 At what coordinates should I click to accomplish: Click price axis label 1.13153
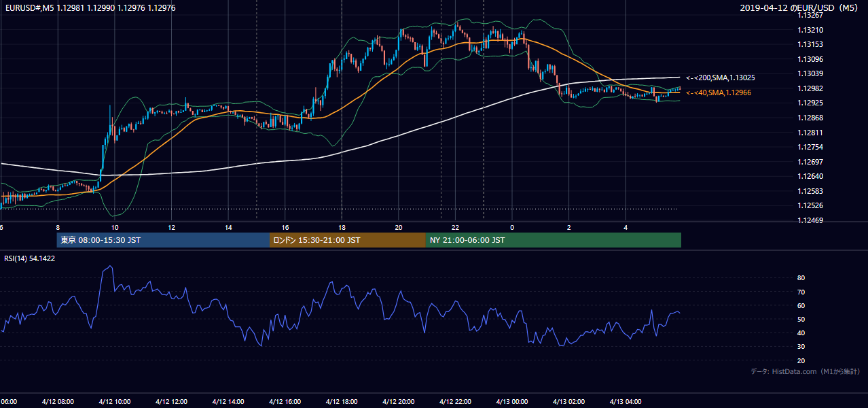[811, 44]
